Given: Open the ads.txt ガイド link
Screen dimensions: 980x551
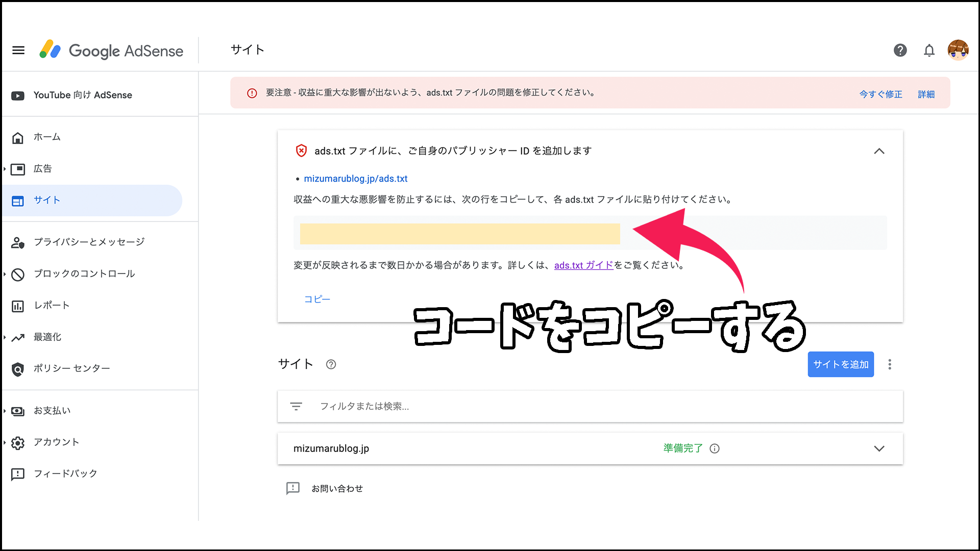Looking at the screenshot, I should (583, 265).
